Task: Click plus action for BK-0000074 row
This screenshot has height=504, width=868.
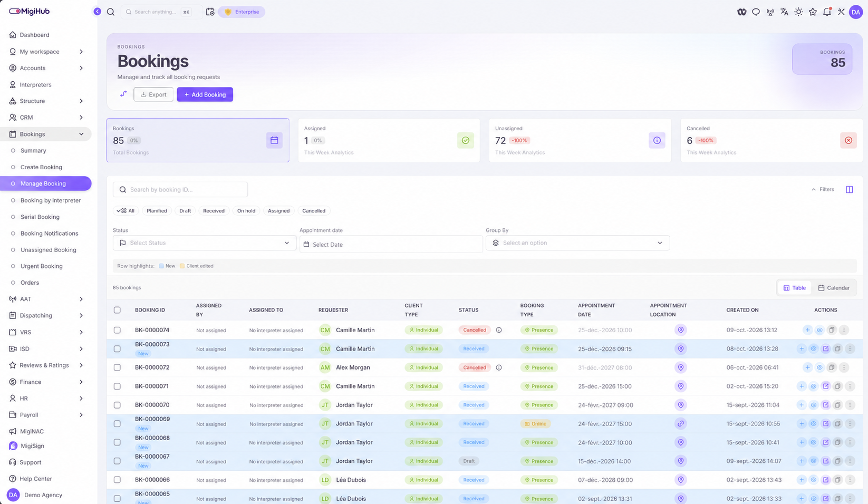Action: (x=807, y=330)
